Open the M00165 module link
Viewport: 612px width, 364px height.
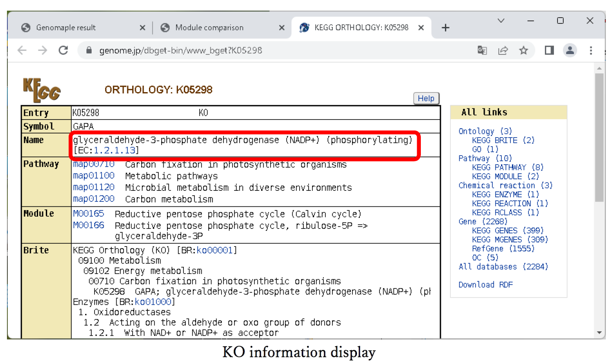[x=88, y=214]
